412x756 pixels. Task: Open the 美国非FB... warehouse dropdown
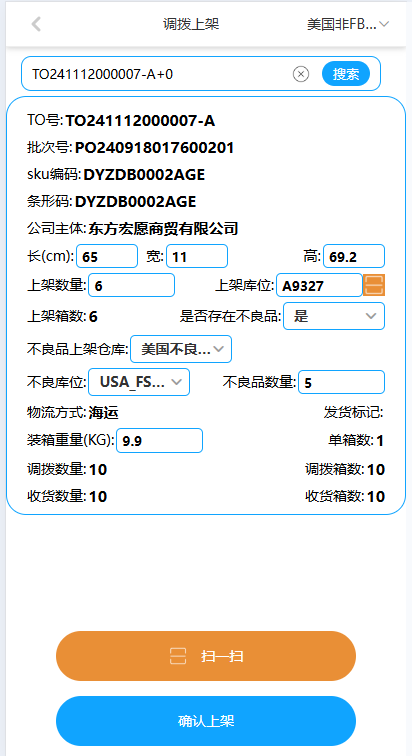(348, 24)
